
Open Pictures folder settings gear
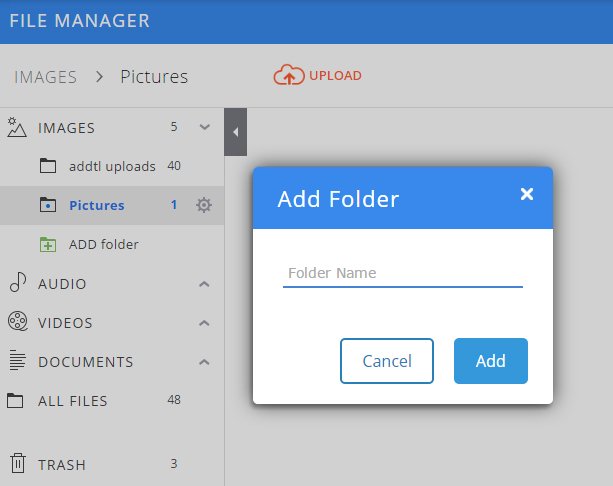[x=204, y=205]
